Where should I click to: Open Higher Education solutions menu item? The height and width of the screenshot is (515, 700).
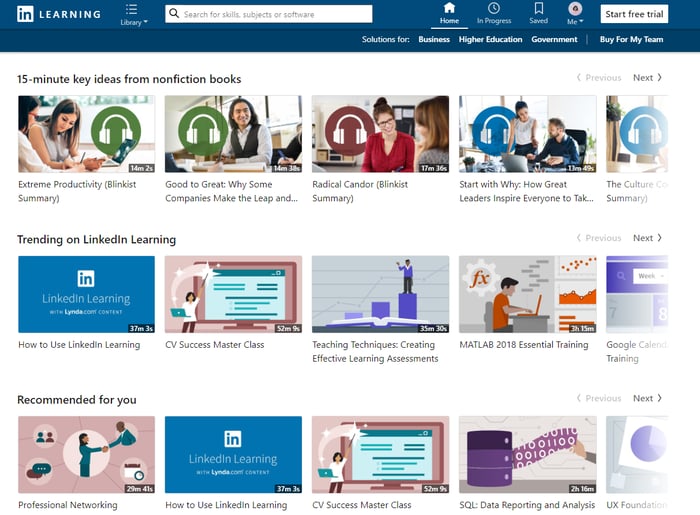click(x=490, y=39)
